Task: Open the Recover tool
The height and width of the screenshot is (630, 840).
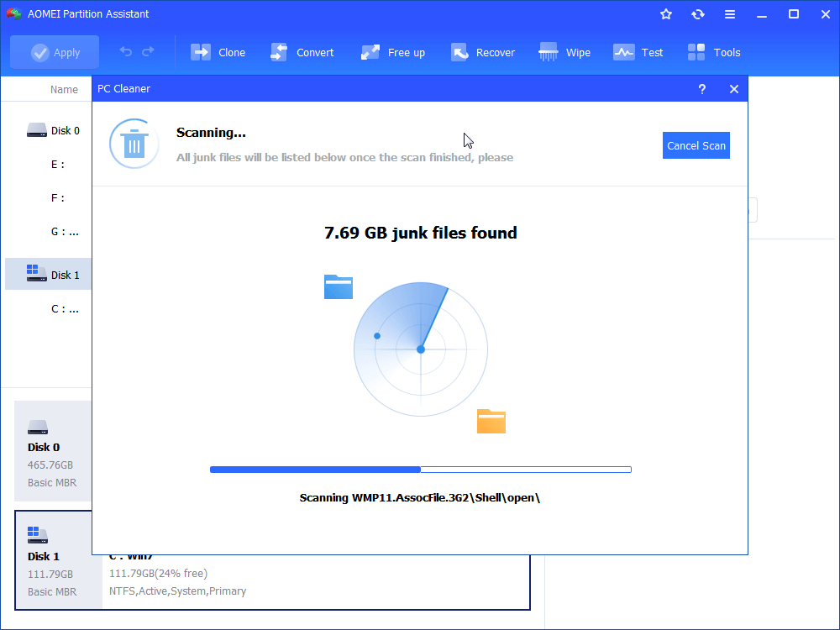Action: point(483,52)
